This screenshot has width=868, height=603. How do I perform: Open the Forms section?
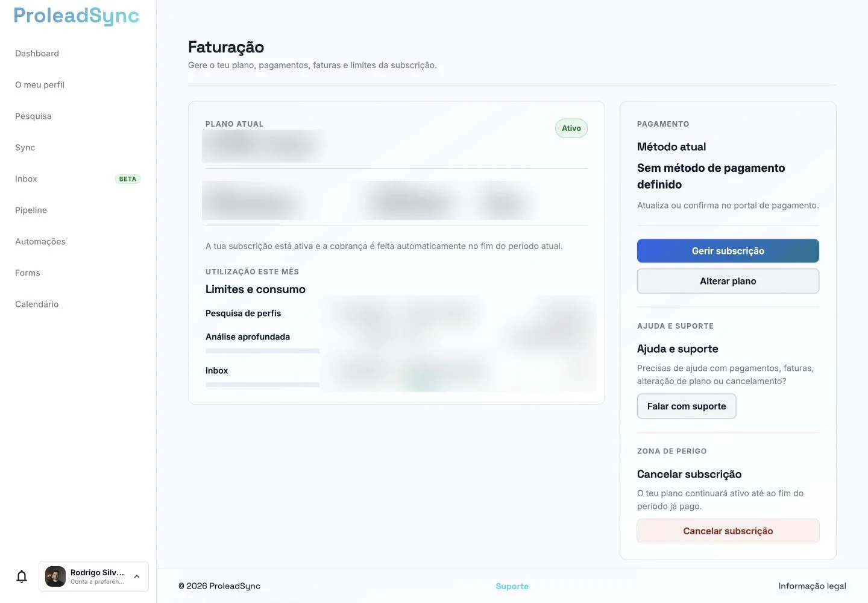point(28,273)
